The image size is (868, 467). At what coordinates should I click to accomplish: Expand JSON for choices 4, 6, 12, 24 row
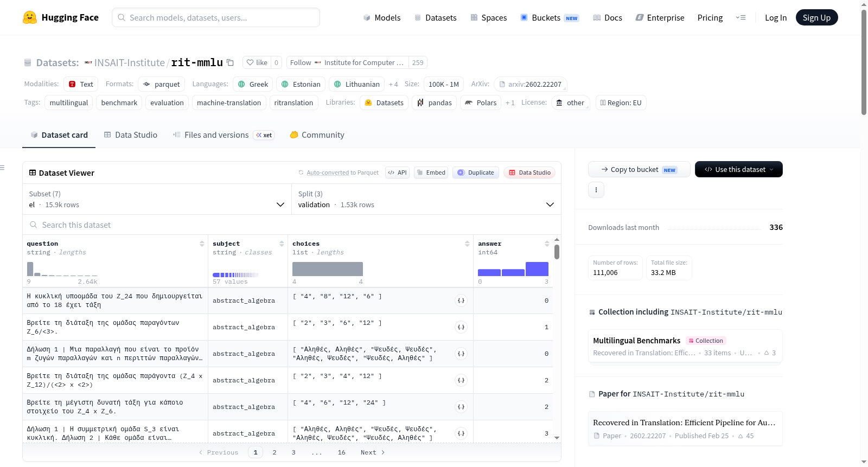pyautogui.click(x=461, y=407)
